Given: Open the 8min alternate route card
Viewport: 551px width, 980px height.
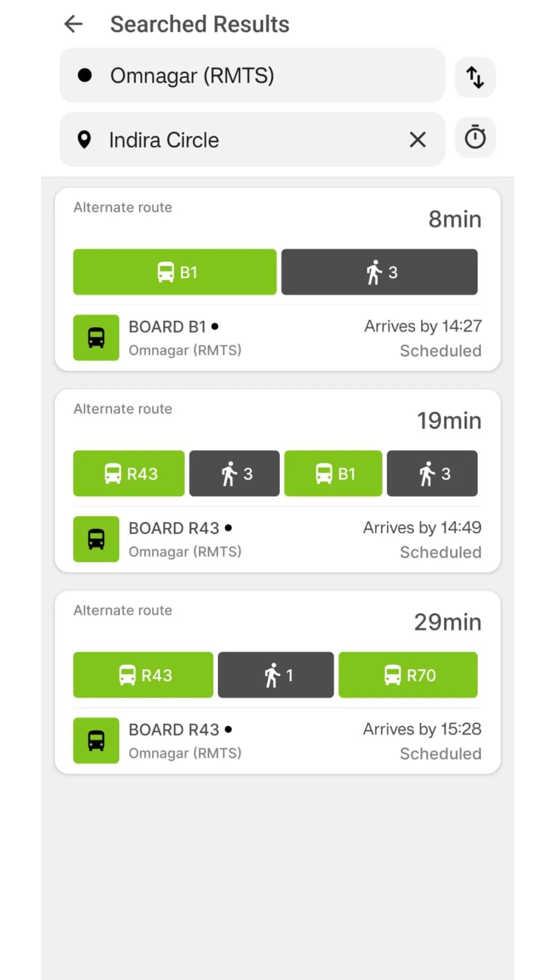Looking at the screenshot, I should pos(278,280).
